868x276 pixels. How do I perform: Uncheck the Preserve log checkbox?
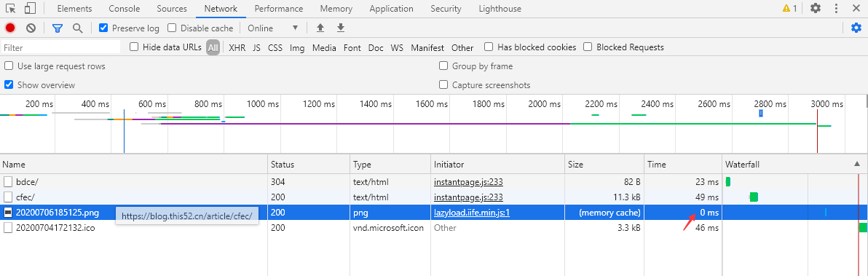click(103, 28)
